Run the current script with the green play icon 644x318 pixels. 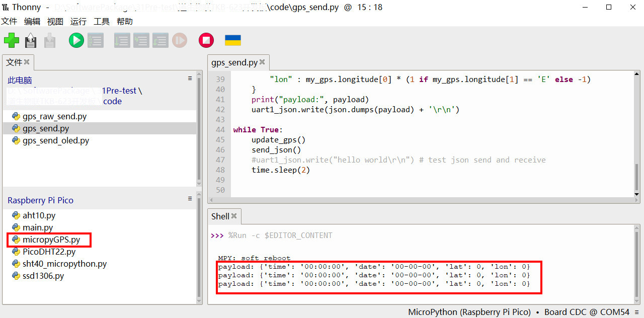76,40
